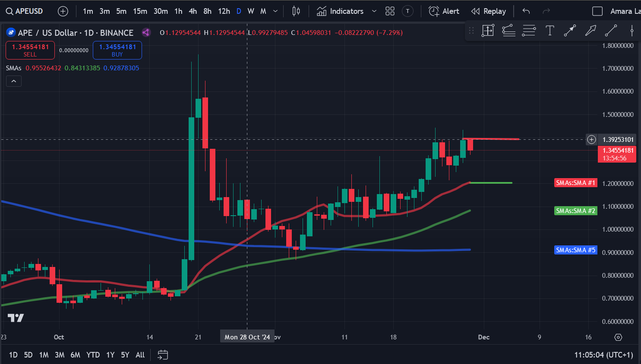Create a new Alert
Viewport: 641px width, 364px height.
444,11
